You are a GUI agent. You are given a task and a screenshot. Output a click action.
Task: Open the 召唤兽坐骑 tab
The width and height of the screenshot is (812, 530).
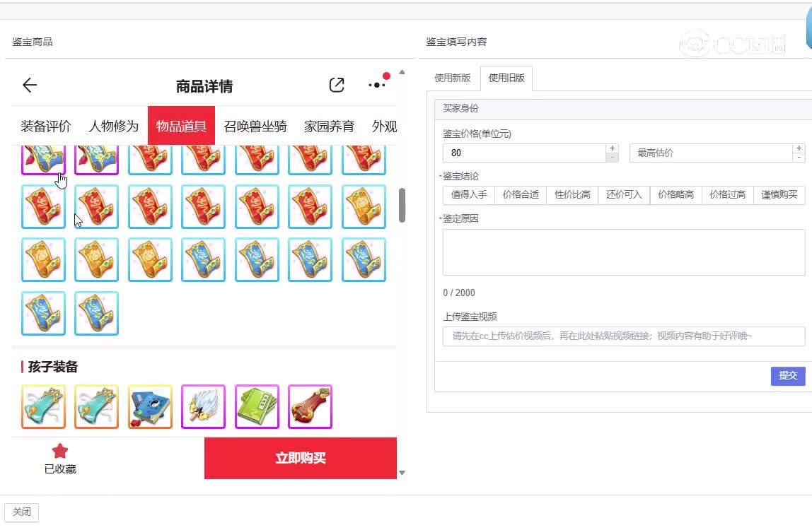[255, 126]
